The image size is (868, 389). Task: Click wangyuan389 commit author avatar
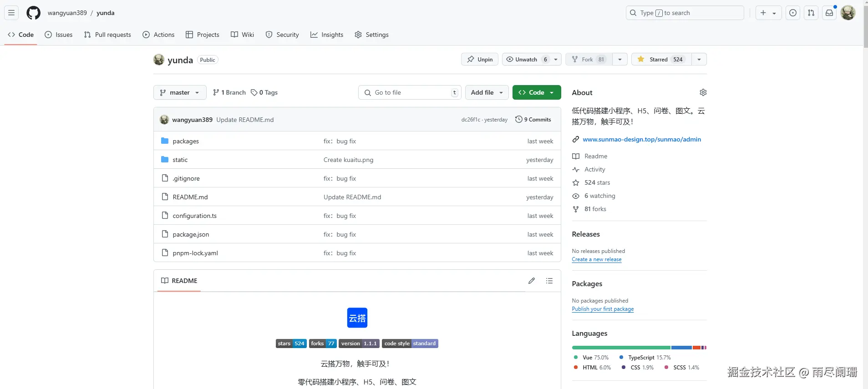tap(164, 120)
